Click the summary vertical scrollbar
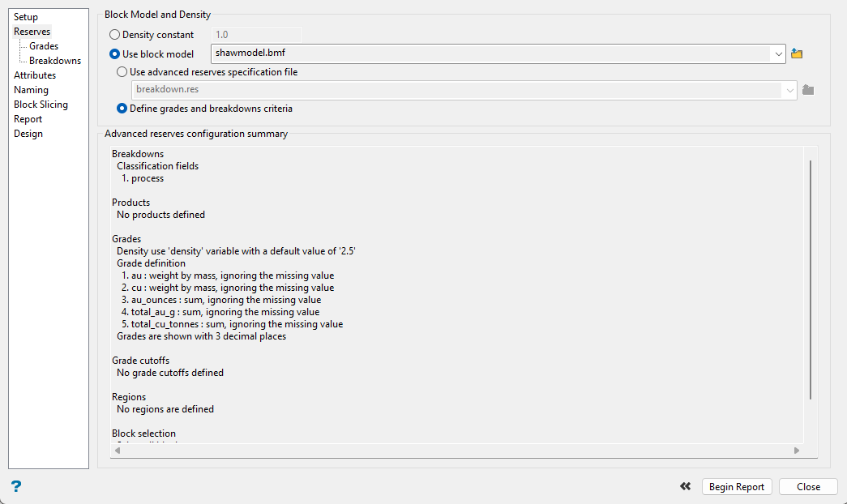The height and width of the screenshot is (504, 847). point(811,279)
